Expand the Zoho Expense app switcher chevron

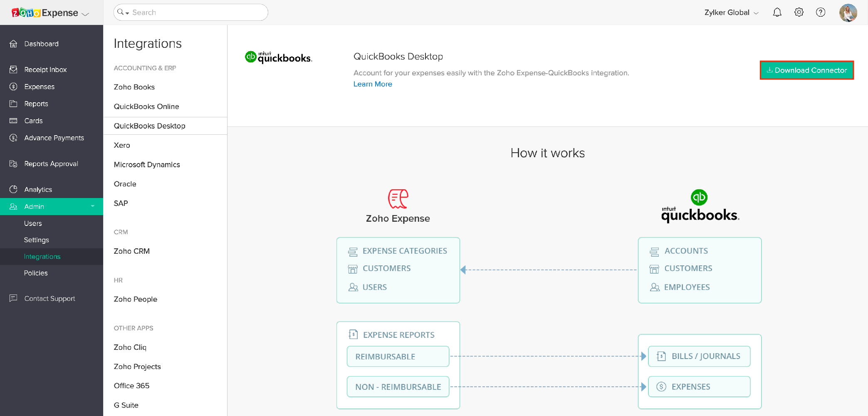click(x=85, y=14)
